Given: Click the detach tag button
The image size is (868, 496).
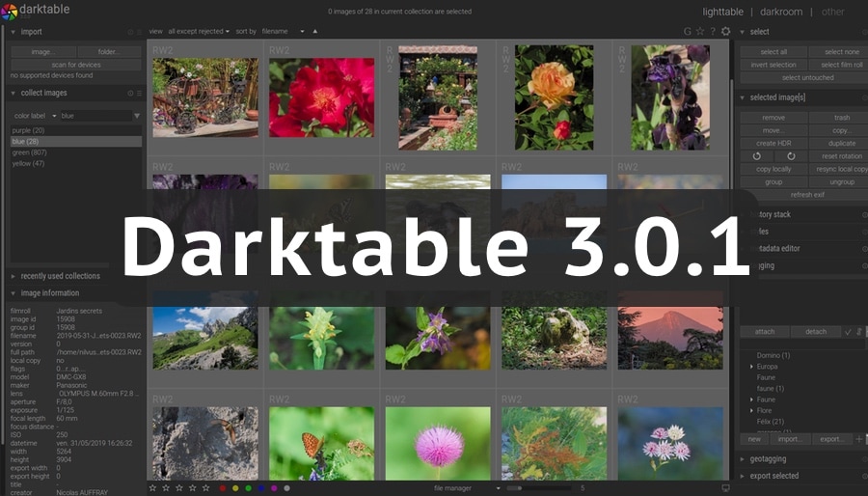Looking at the screenshot, I should pos(815,332).
